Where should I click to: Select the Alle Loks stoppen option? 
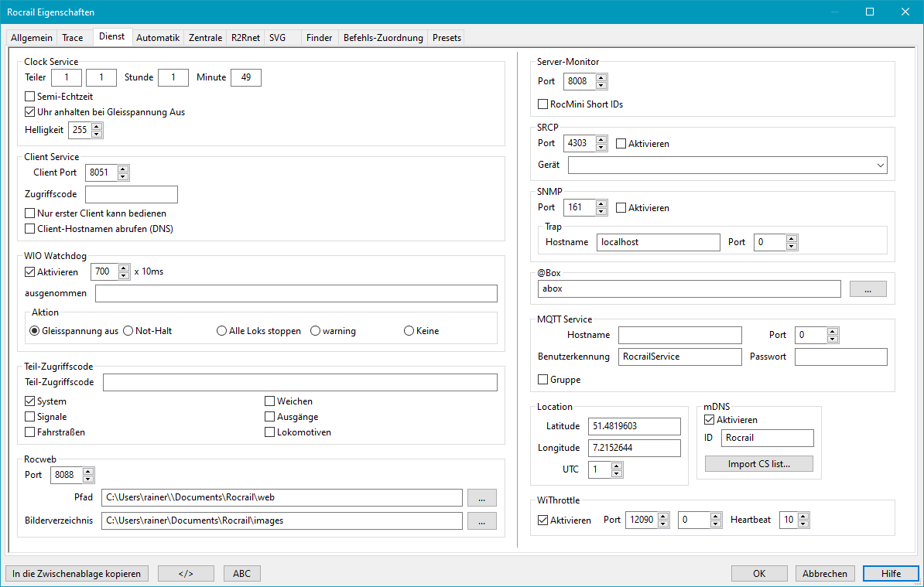[221, 331]
